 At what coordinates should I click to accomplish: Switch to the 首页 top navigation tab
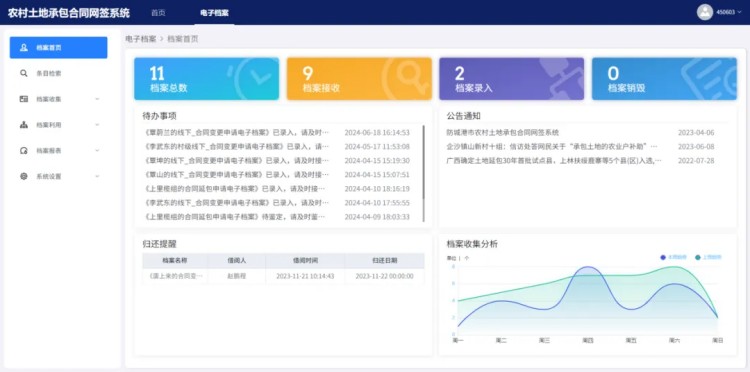point(158,13)
